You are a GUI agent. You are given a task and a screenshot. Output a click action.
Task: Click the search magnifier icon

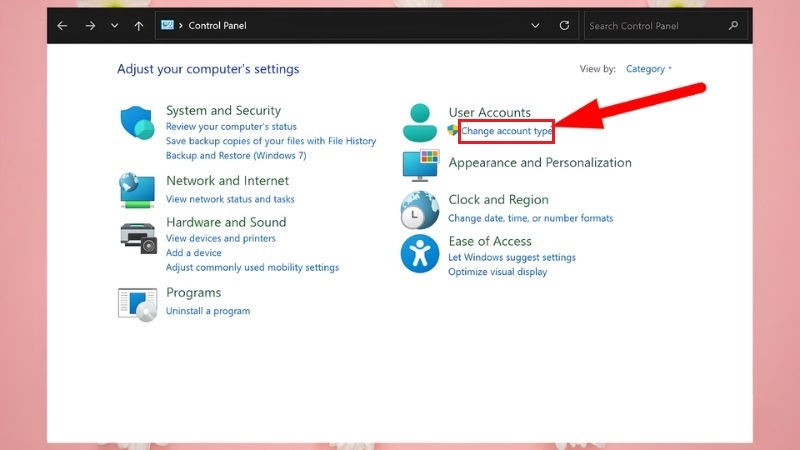[734, 26]
